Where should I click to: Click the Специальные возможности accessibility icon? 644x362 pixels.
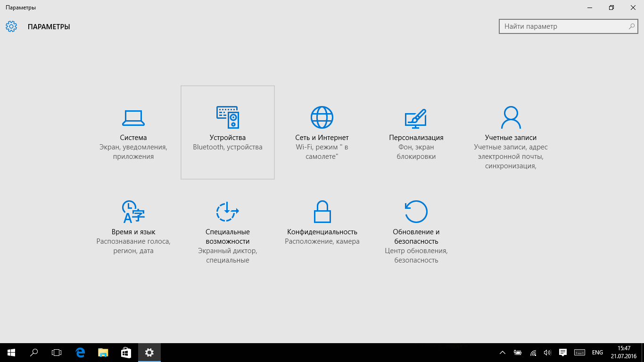[x=228, y=212]
